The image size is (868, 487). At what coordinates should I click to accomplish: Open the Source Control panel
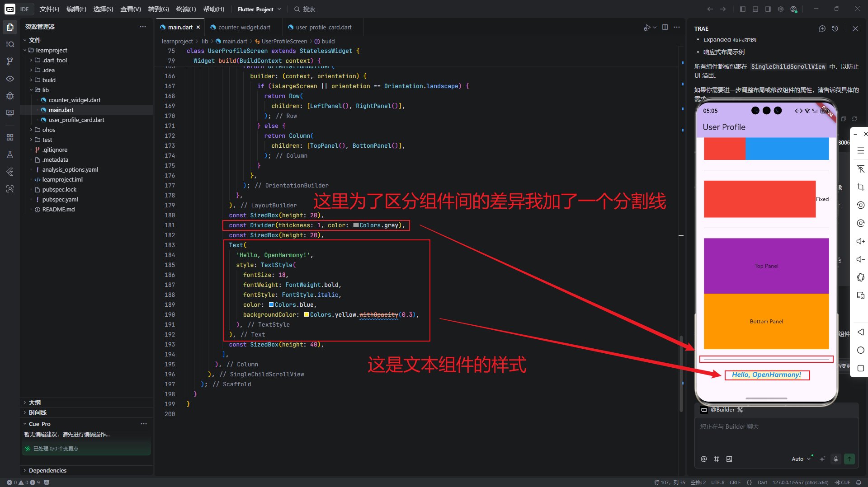tap(10, 61)
